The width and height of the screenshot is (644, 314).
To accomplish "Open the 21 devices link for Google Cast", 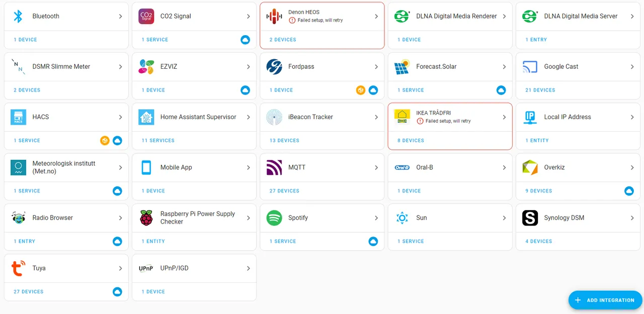I will point(540,90).
